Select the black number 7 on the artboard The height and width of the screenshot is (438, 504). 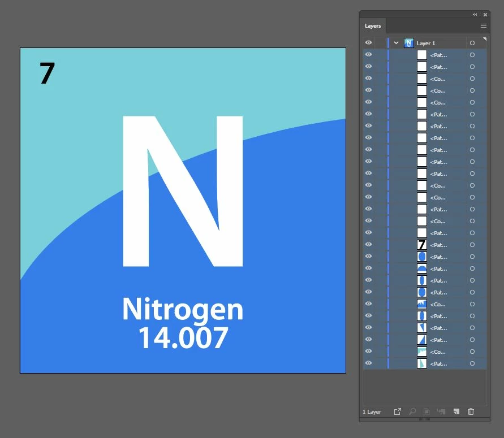[x=48, y=73]
